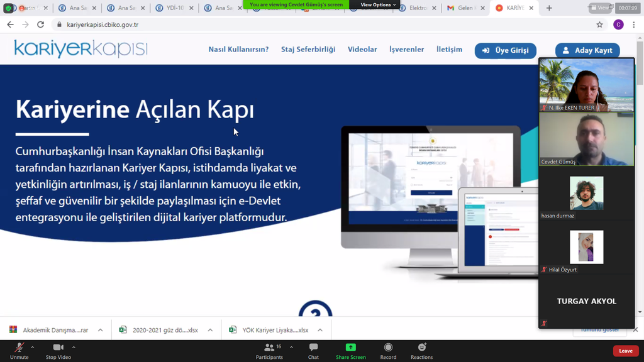Open Zoom Reactions
Viewport: 644px width, 362px height.
coord(422,351)
